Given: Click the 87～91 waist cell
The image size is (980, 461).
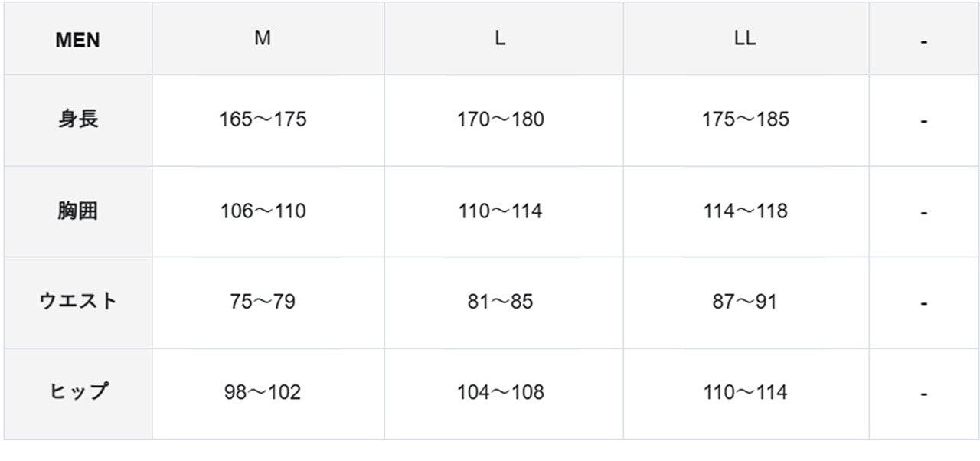Looking at the screenshot, I should click(745, 302).
